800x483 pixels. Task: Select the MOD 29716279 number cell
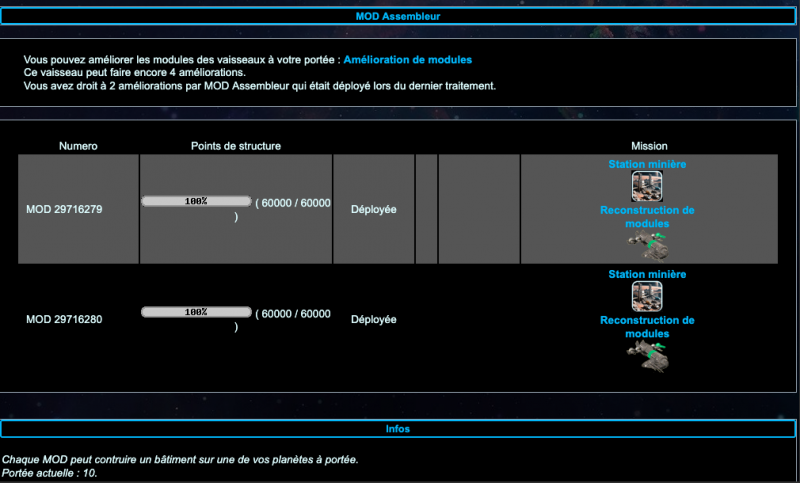tap(78, 209)
